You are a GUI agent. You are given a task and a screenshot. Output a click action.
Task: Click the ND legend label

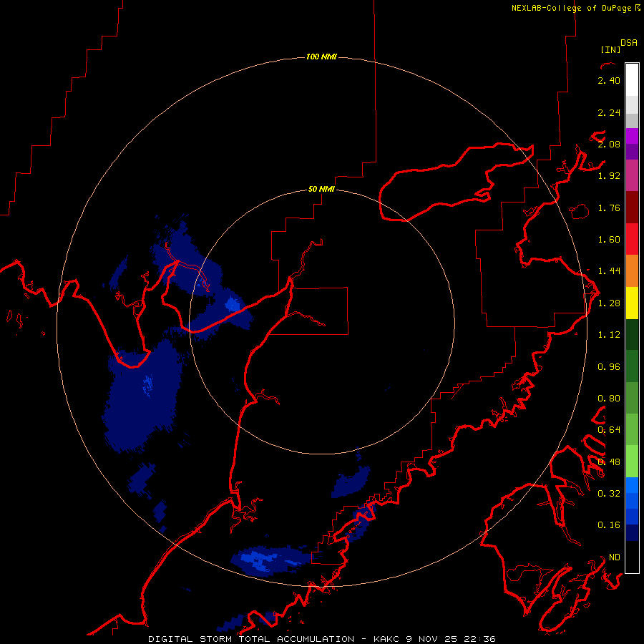615,557
